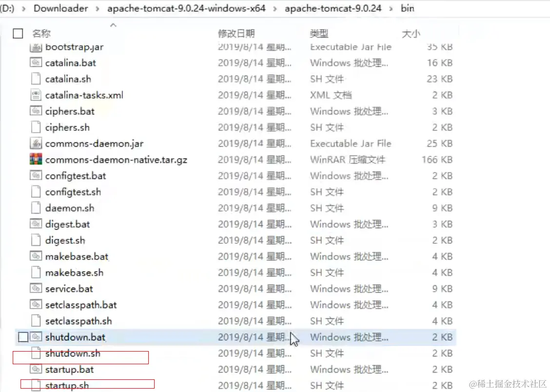Expand breadcrumb chevron after Downloader
550x392 pixels.
[98, 8]
